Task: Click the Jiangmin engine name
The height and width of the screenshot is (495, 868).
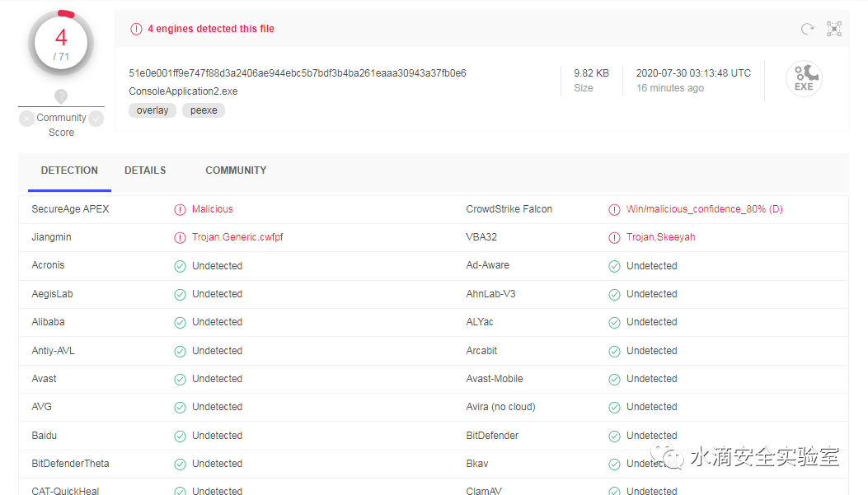Action: tap(51, 237)
